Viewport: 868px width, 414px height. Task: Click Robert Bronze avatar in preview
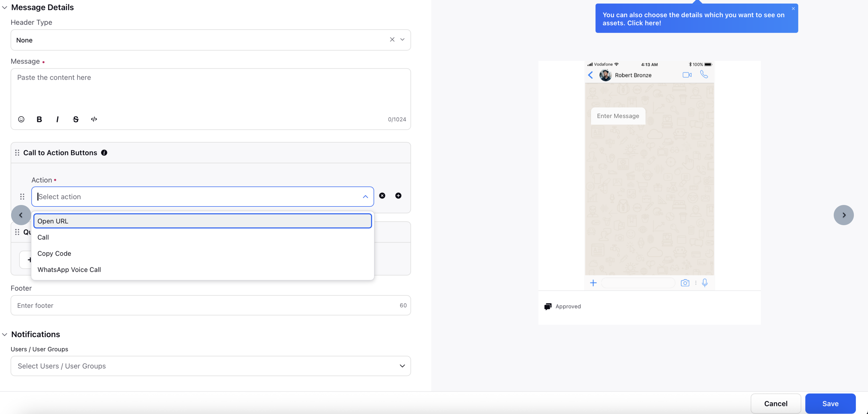(606, 75)
